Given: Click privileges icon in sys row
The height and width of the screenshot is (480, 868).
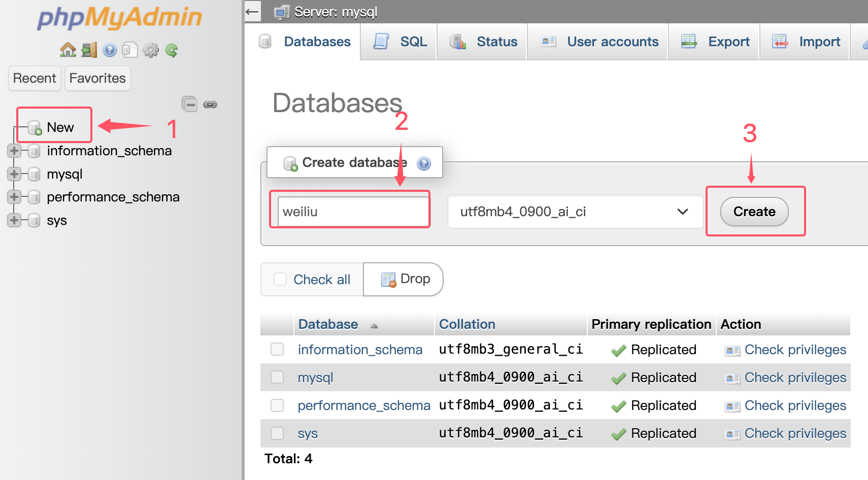Looking at the screenshot, I should click(x=732, y=434).
